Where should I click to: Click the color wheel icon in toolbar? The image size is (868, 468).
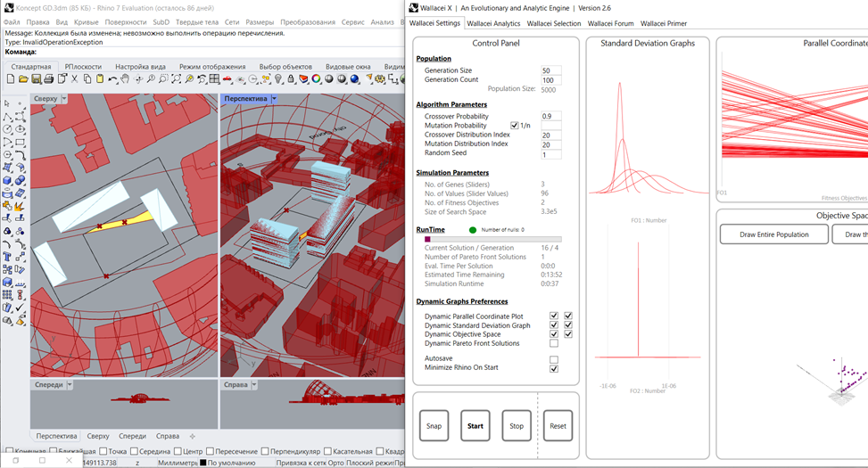tap(316, 79)
